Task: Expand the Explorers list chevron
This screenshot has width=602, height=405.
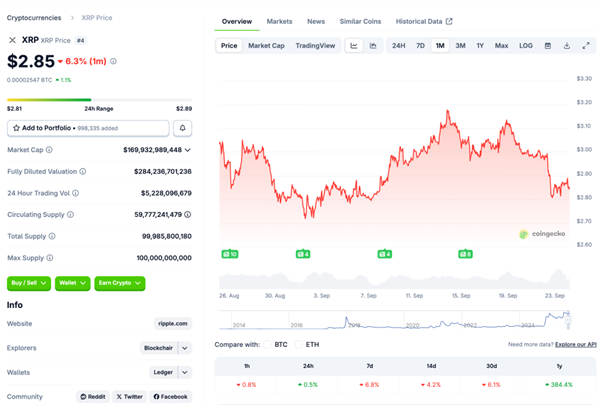Action: click(x=185, y=348)
